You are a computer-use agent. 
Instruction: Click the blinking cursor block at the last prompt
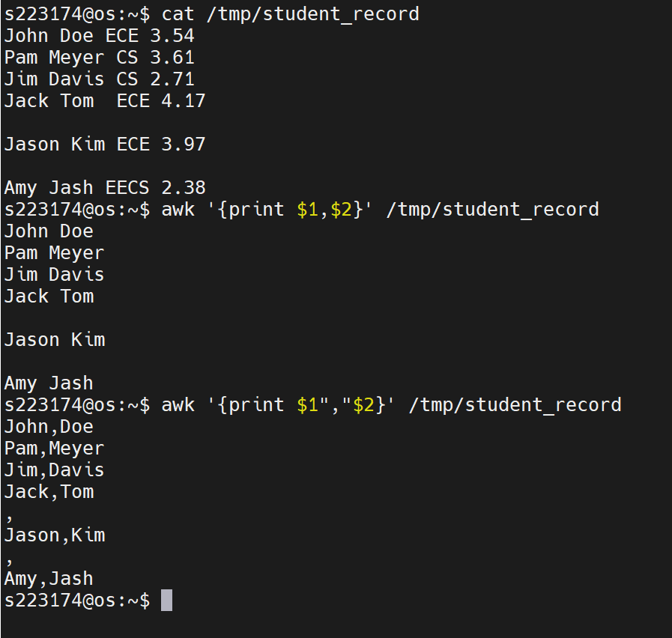click(166, 600)
